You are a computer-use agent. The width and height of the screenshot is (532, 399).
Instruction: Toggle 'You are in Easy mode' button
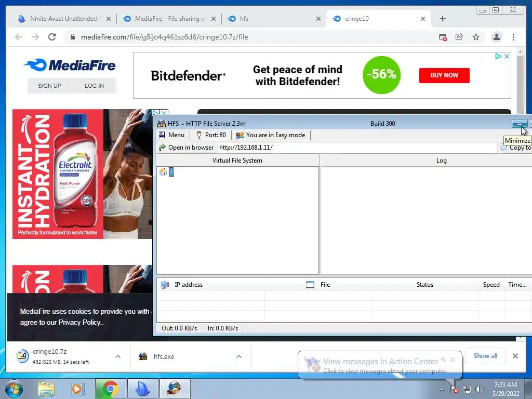[270, 135]
